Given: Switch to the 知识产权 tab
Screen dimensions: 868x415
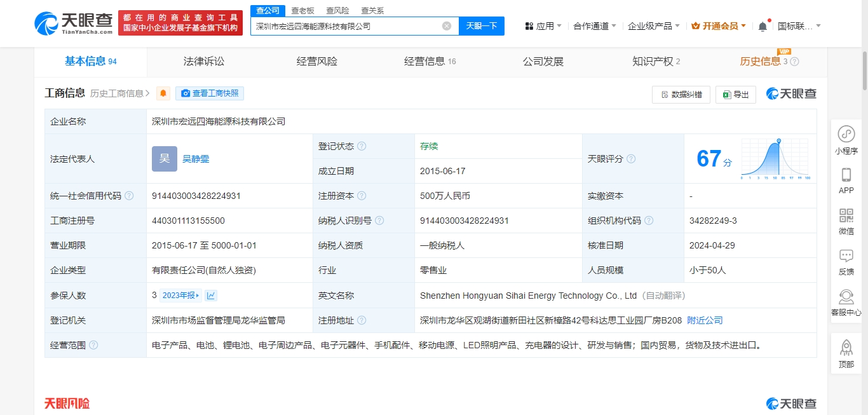Looking at the screenshot, I should click(x=656, y=62).
